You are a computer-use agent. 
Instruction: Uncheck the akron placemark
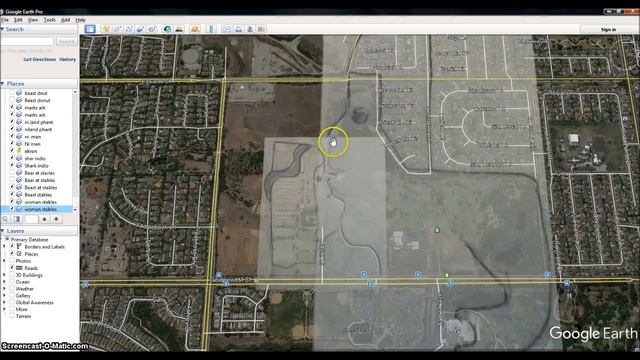[12, 151]
